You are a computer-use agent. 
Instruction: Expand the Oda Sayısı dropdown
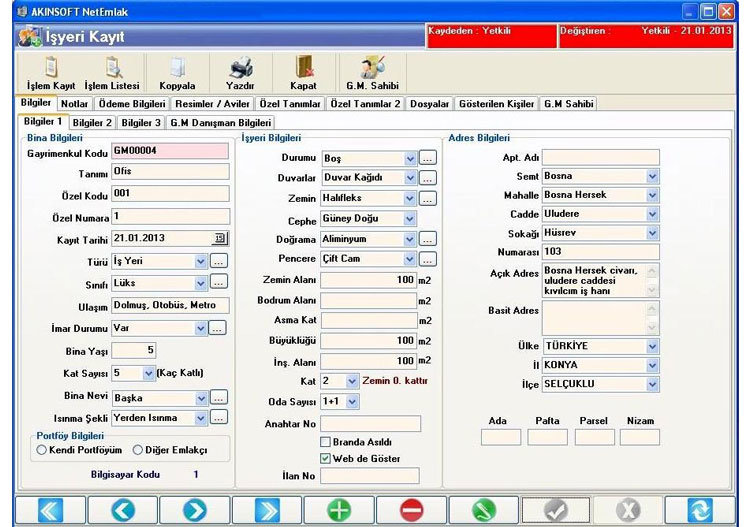352,402
